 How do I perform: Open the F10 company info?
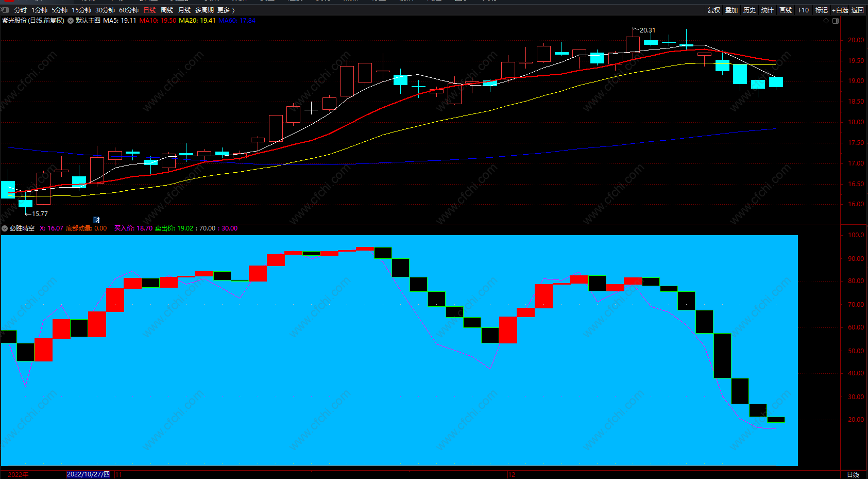[804, 10]
